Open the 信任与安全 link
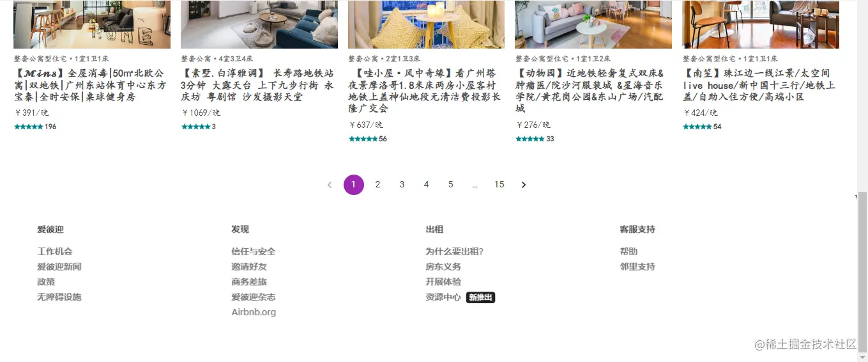This screenshot has width=868, height=362. coord(254,251)
